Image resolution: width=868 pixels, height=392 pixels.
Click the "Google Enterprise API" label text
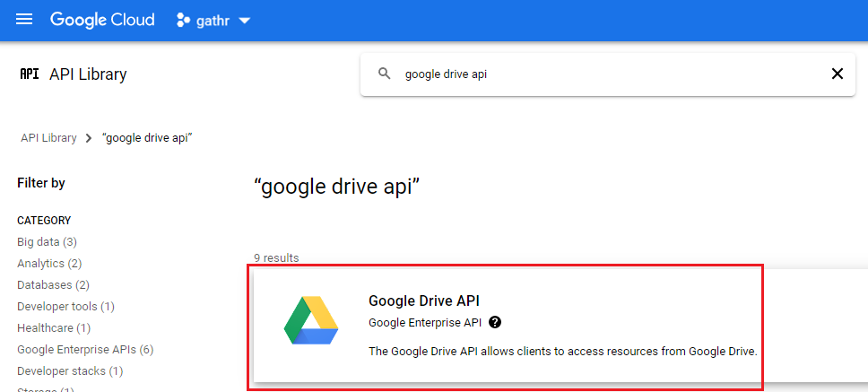point(425,322)
